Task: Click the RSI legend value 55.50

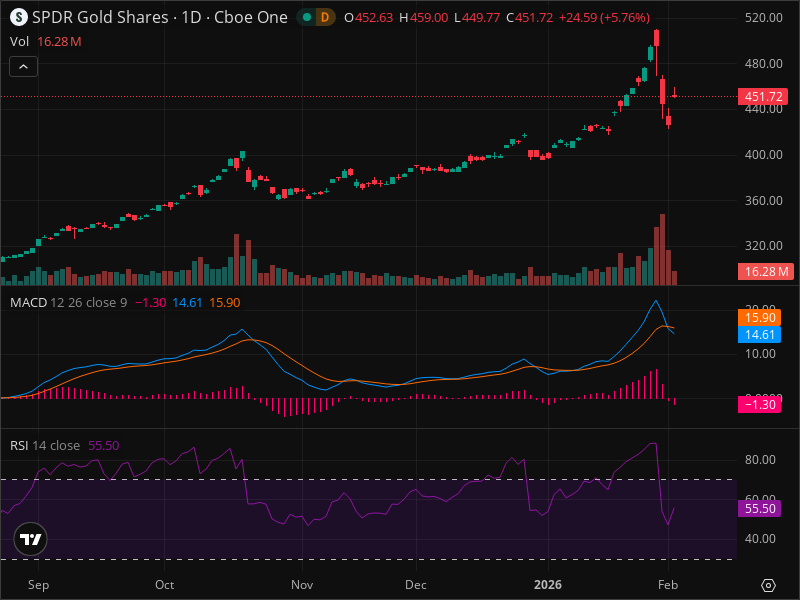Action: (x=104, y=445)
